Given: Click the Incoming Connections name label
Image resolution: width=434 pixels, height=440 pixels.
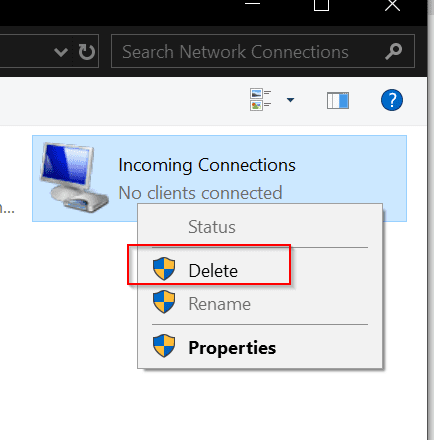Looking at the screenshot, I should (207, 165).
